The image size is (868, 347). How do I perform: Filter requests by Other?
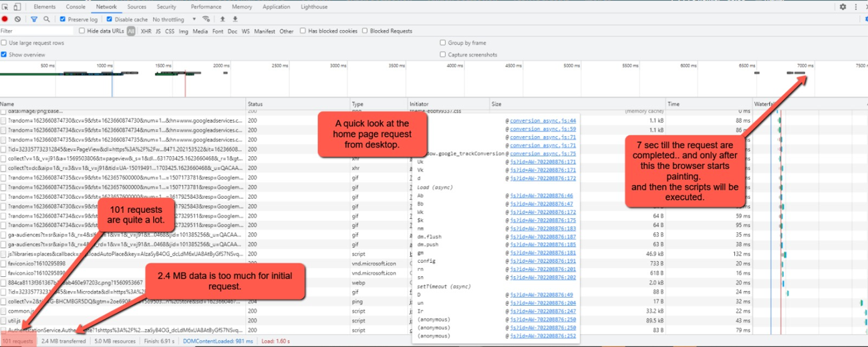click(x=287, y=31)
